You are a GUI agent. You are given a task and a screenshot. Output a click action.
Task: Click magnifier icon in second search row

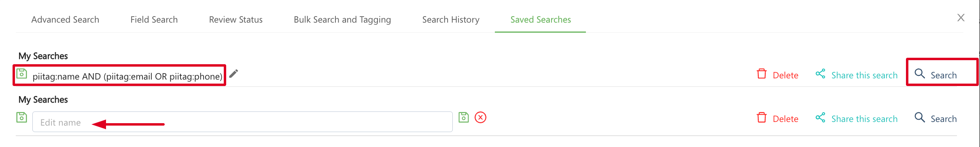pos(919,117)
